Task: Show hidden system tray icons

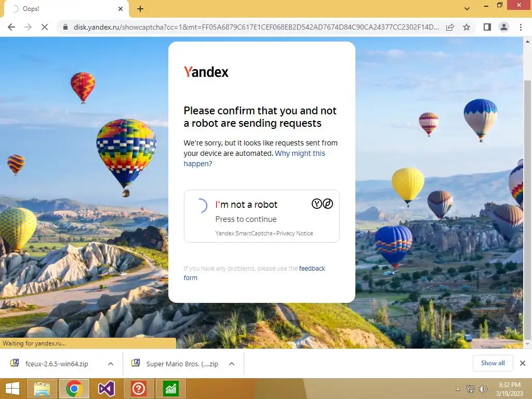Action: (x=458, y=389)
